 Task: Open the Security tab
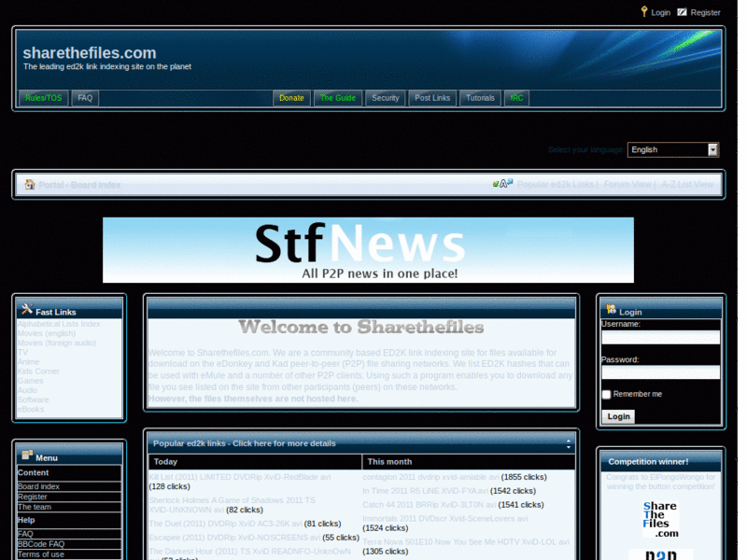tap(386, 98)
